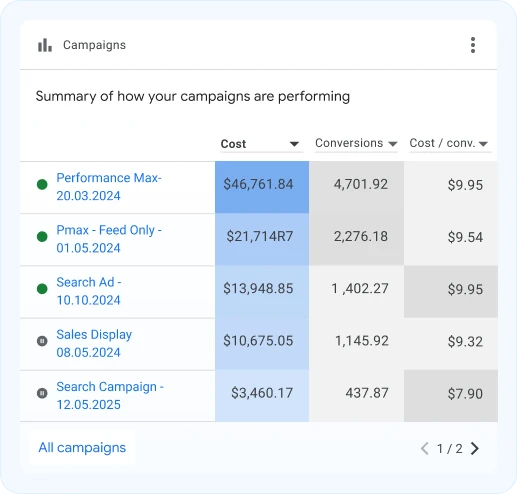Select the $3,460.17 cost cell
Viewport: 517px width, 494px height.
coord(262,396)
